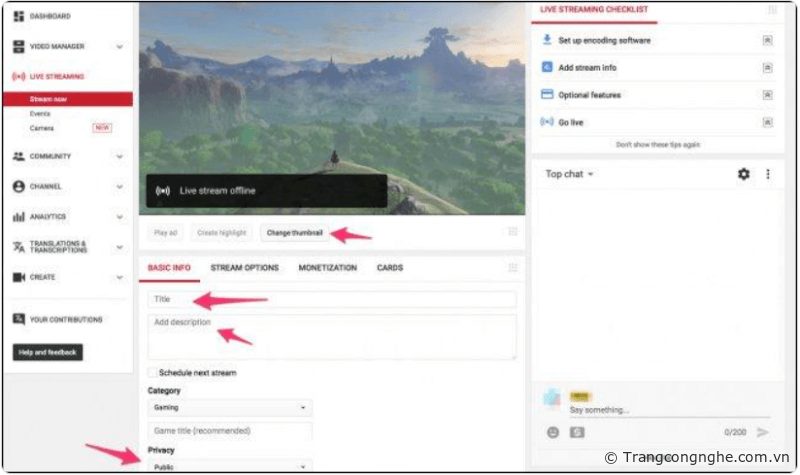
Task: Switch to the Monetization tab
Action: point(327,268)
